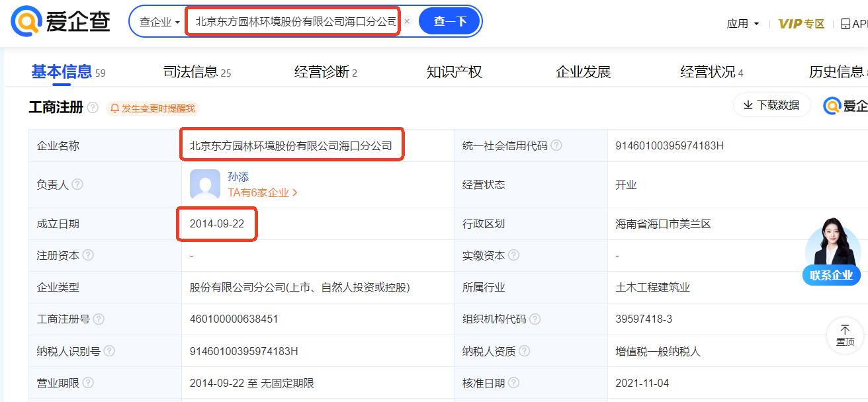Click the help icon beside 纳税人识别号
The height and width of the screenshot is (402, 868).
click(x=109, y=351)
